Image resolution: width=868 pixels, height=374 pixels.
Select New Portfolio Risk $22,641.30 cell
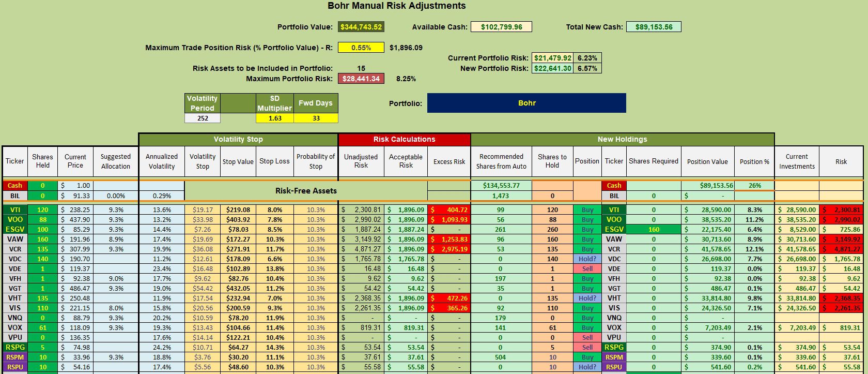[552, 68]
